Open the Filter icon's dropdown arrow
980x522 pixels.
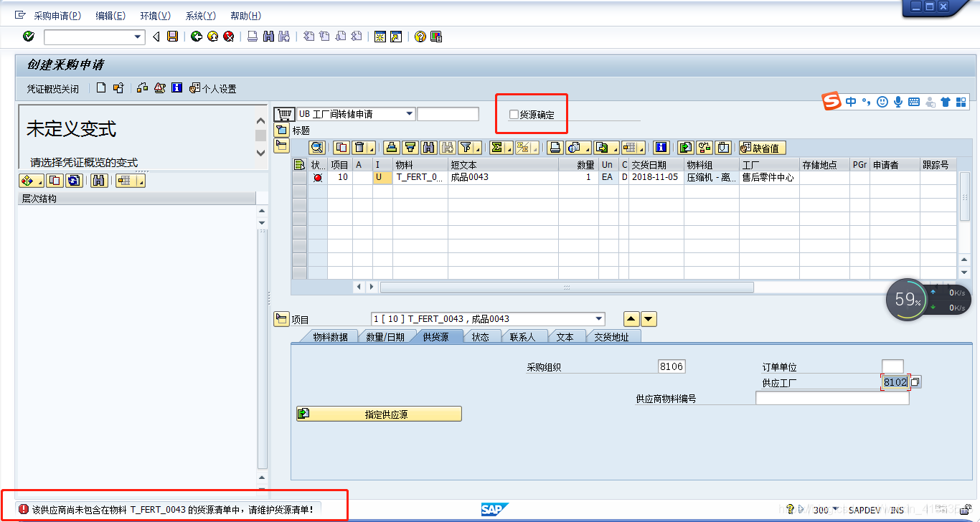pyautogui.click(x=476, y=148)
